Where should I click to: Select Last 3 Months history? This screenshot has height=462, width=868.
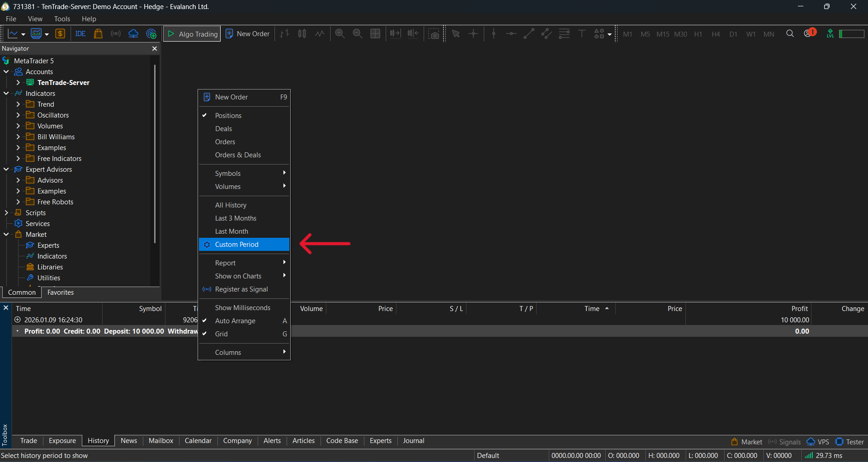click(244, 218)
